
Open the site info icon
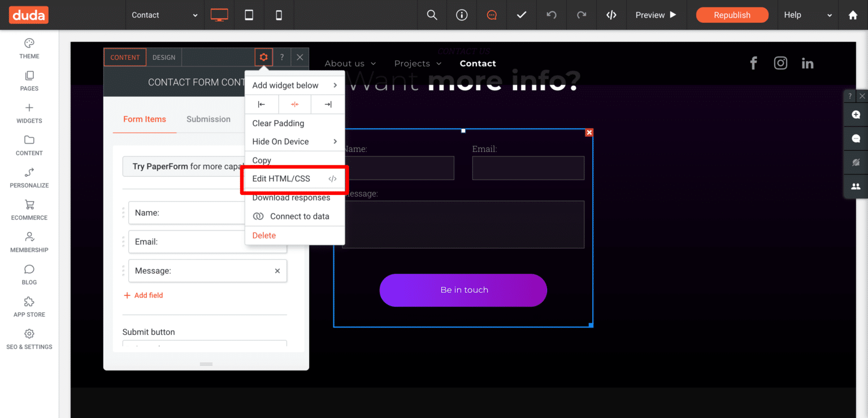[x=462, y=15]
